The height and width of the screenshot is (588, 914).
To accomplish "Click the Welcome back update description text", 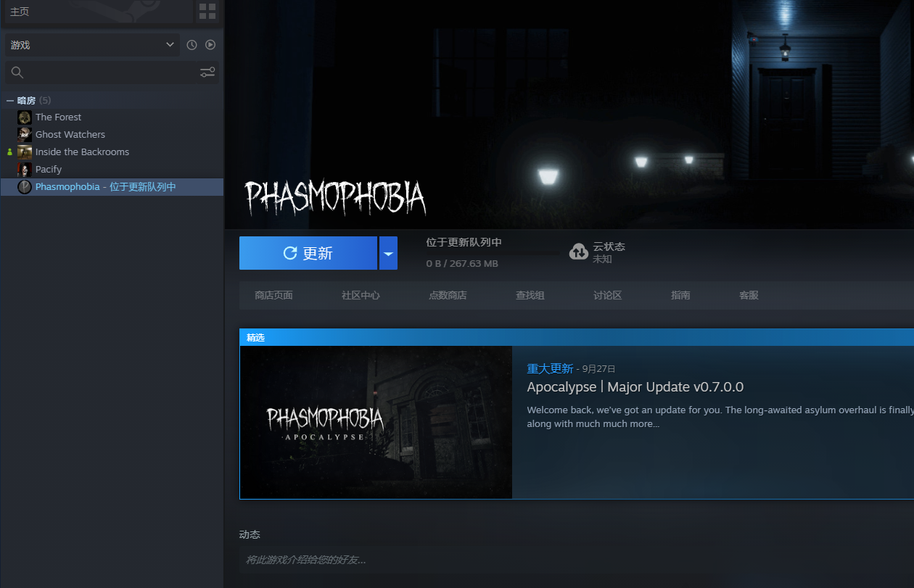I will [720, 417].
